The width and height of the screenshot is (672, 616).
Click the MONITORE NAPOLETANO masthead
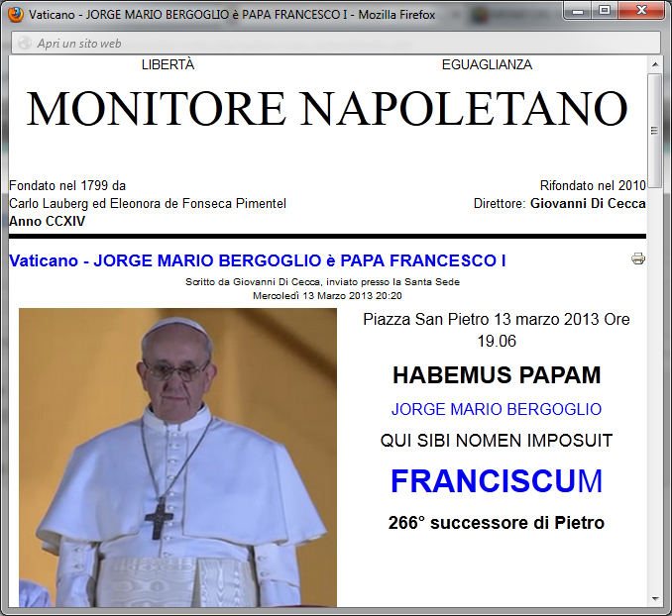pyautogui.click(x=327, y=108)
